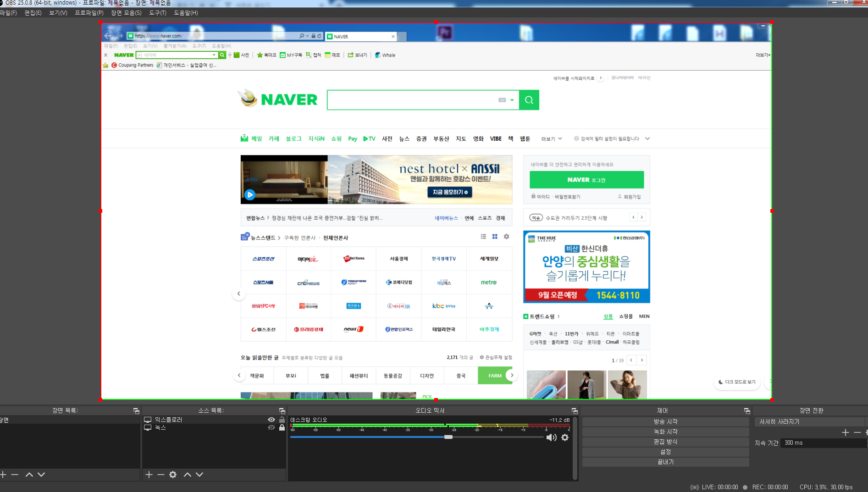Viewport: 868px width, 492px height.
Task: Select the 장면 entry in 장면 목록
Action: 70,420
